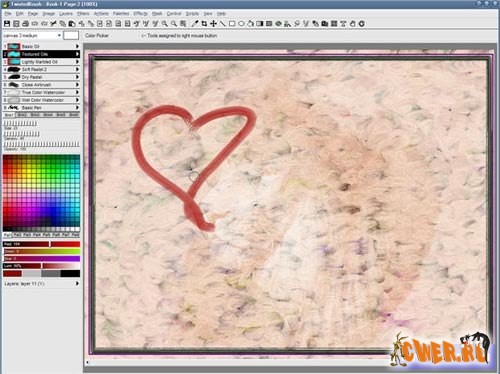Viewport: 500px width, 374px height.
Task: Click the printer icon in toolbar
Action: tap(25, 24)
